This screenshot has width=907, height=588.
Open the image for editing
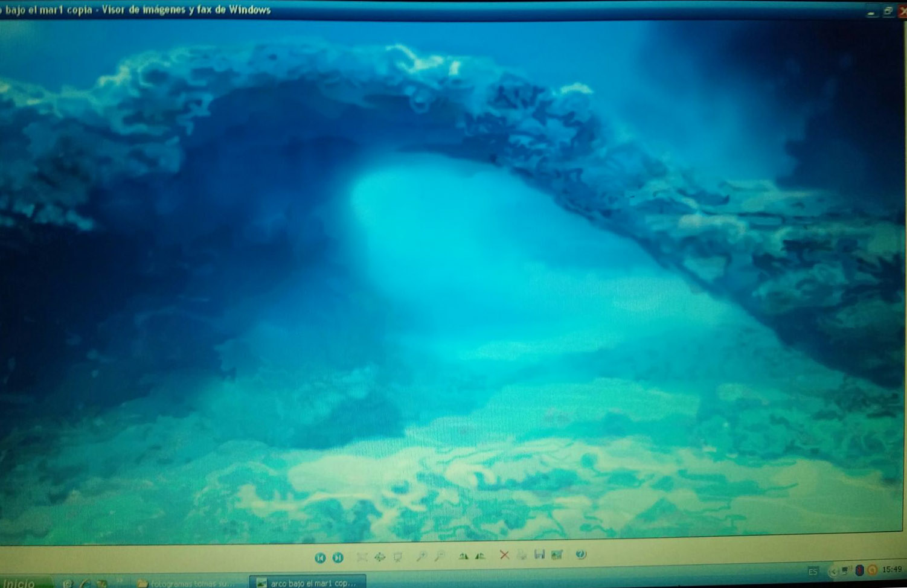click(557, 554)
